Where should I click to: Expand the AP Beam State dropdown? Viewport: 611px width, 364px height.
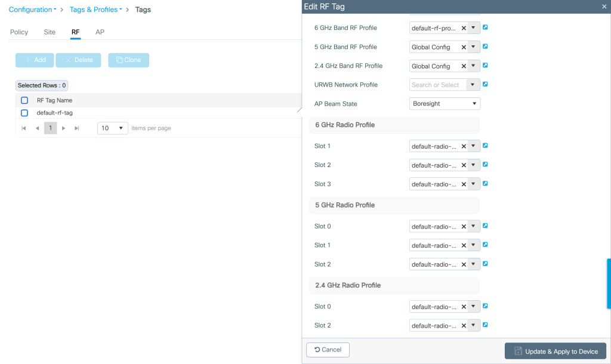[x=445, y=104]
